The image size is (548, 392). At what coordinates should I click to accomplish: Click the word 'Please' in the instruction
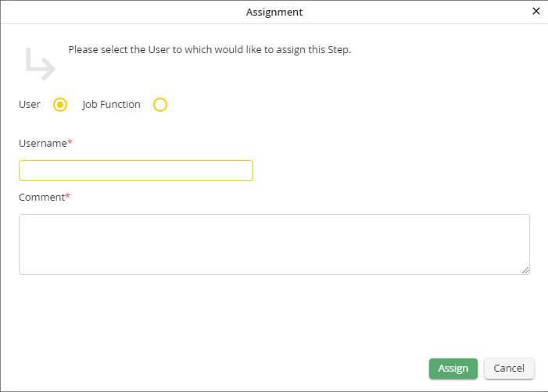(83, 50)
